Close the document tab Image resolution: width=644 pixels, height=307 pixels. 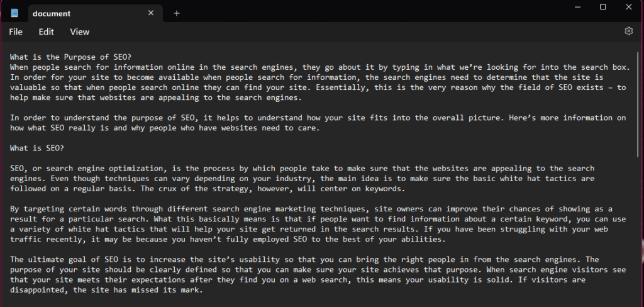click(x=150, y=13)
